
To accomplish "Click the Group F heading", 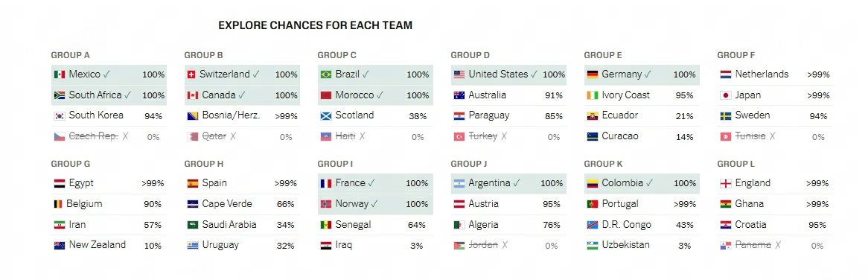I will click(x=735, y=55).
